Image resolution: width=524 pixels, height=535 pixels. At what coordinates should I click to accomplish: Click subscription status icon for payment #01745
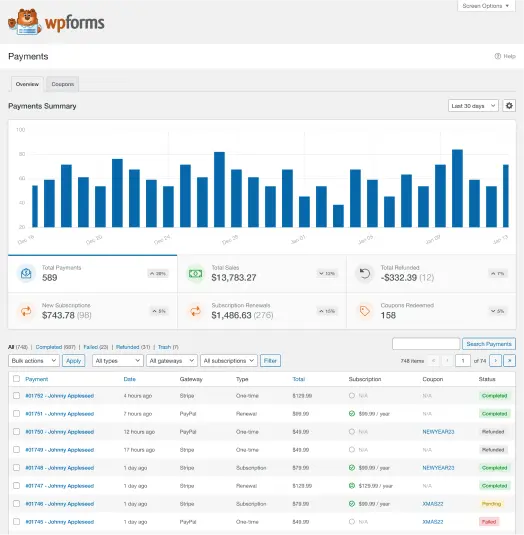[352, 522]
